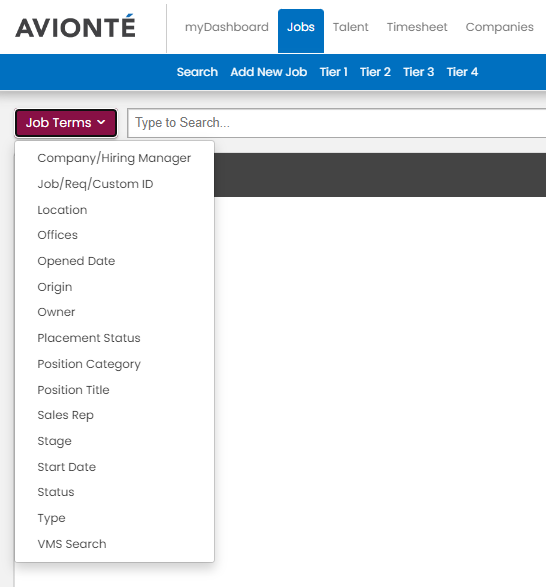
Task: Open the myDashboard tab
Action: point(227,27)
